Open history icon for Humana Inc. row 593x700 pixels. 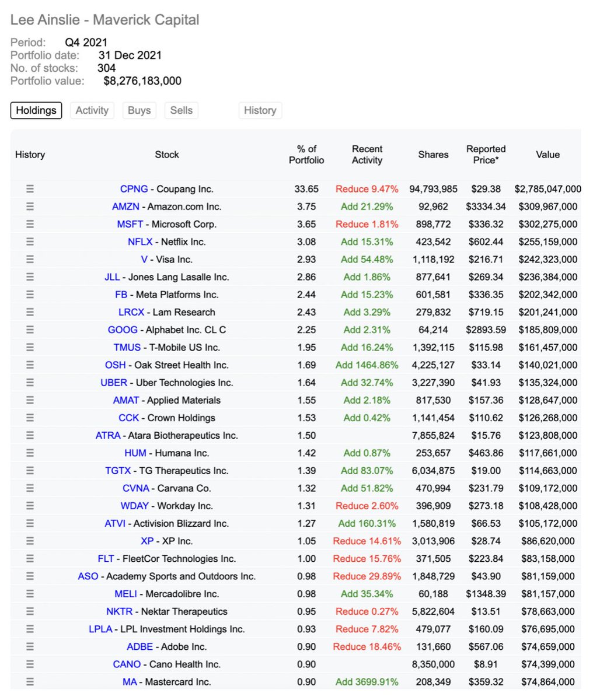click(30, 453)
